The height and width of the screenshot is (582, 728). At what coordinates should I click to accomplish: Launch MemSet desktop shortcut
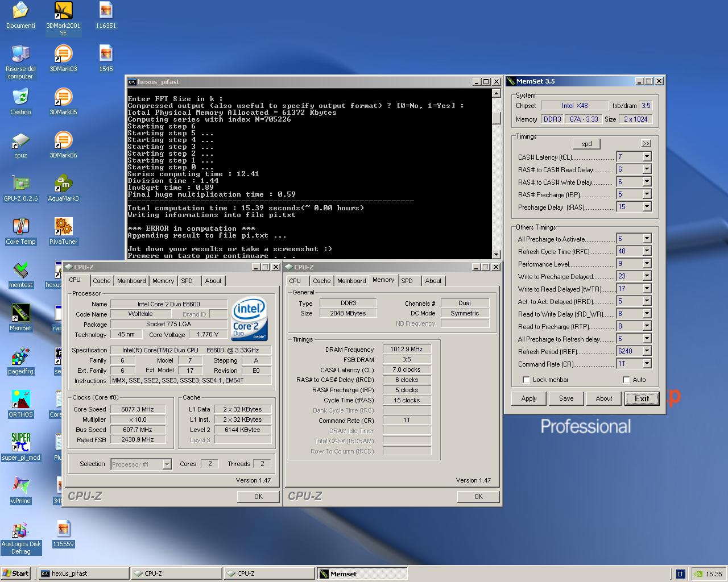point(20,318)
